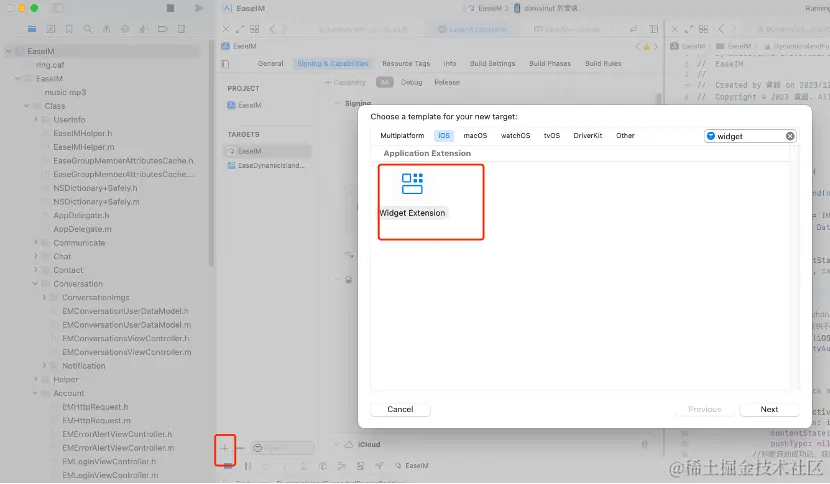830x484 pixels.
Task: Close the right editor pane
Action: point(674,29)
